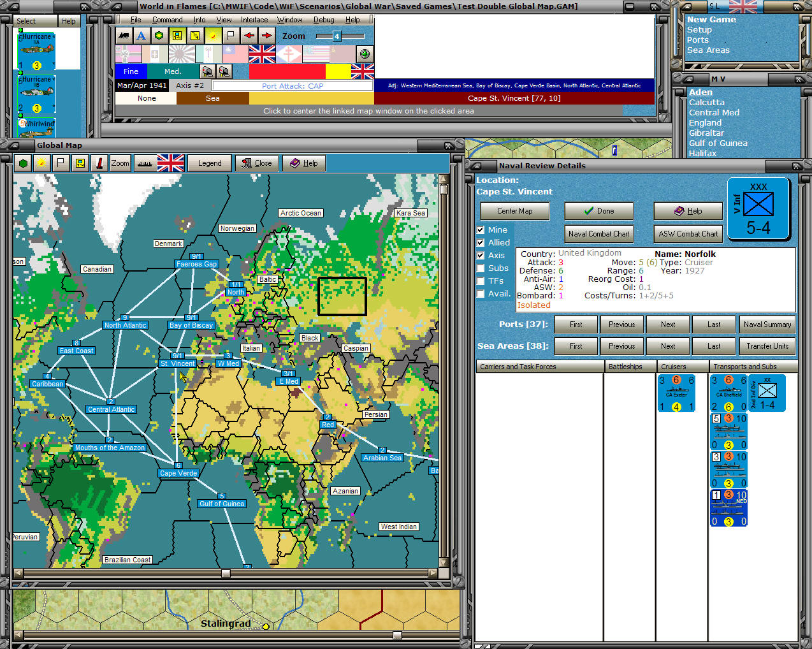Click the Union Jack icon in Global Map toolbar

(170, 163)
